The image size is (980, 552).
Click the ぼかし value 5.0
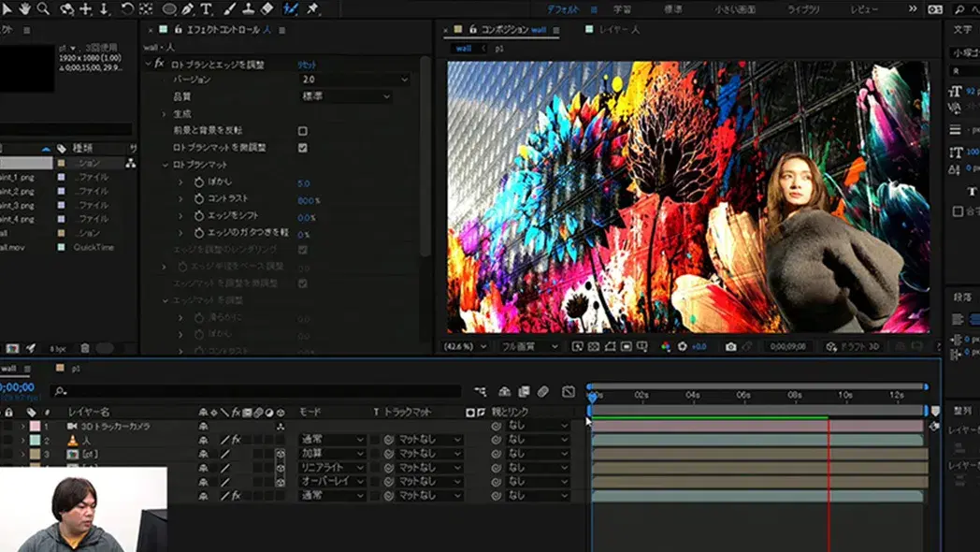click(304, 183)
